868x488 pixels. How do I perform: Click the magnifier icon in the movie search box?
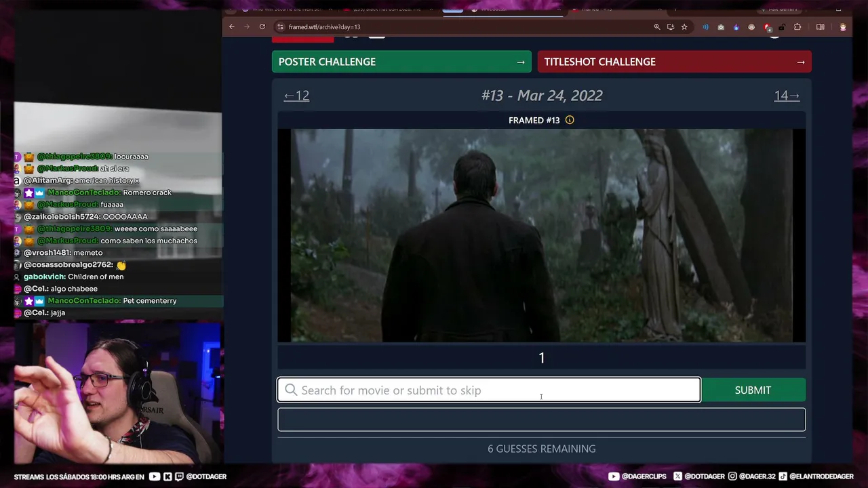291,390
